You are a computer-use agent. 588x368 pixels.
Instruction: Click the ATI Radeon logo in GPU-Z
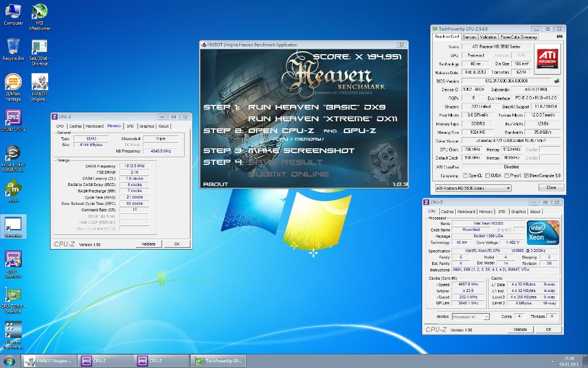click(x=547, y=58)
